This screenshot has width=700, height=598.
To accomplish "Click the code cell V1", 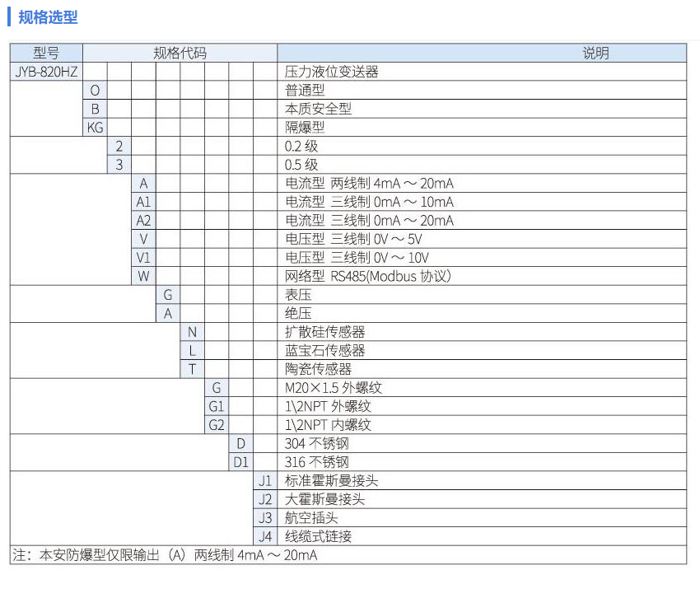I will [144, 257].
